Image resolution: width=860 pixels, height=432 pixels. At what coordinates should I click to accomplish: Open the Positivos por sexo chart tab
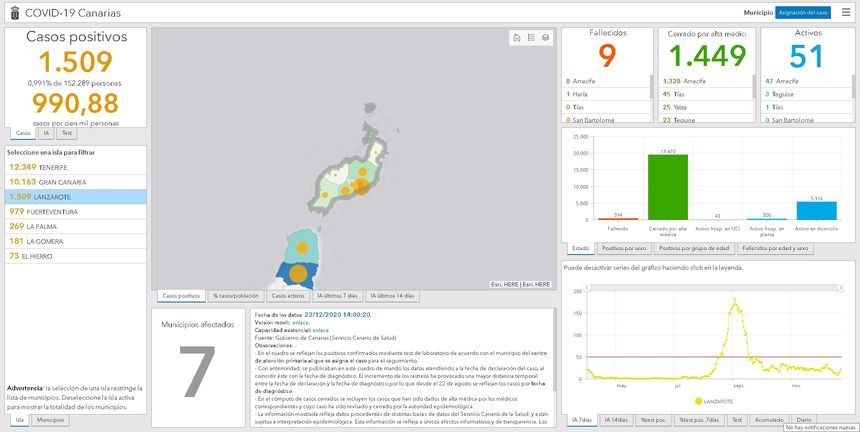click(623, 248)
